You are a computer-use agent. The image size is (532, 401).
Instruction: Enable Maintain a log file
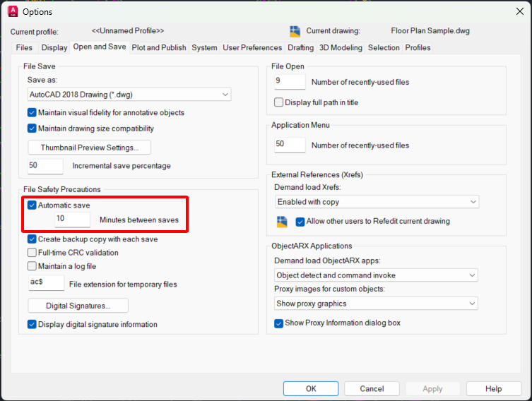pyautogui.click(x=32, y=266)
